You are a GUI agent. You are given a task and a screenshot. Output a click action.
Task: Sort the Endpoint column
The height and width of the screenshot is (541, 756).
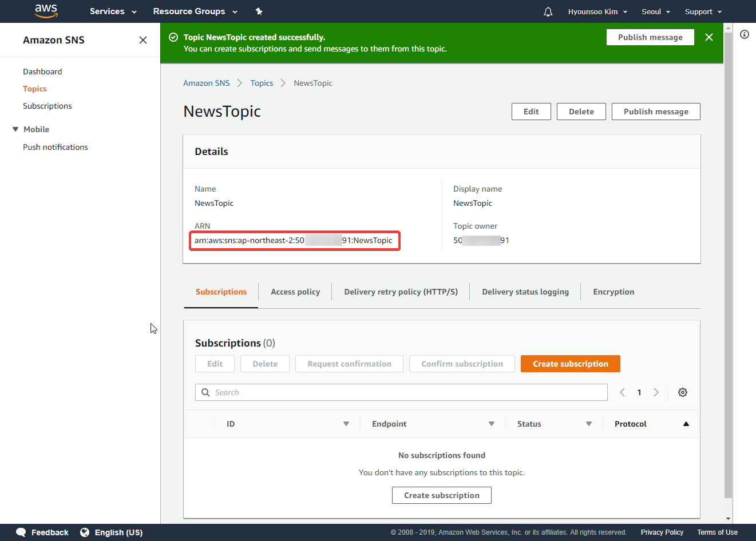click(491, 424)
